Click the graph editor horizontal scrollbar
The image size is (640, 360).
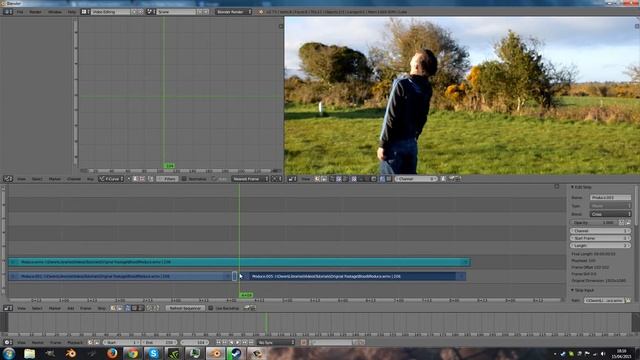coord(180,171)
